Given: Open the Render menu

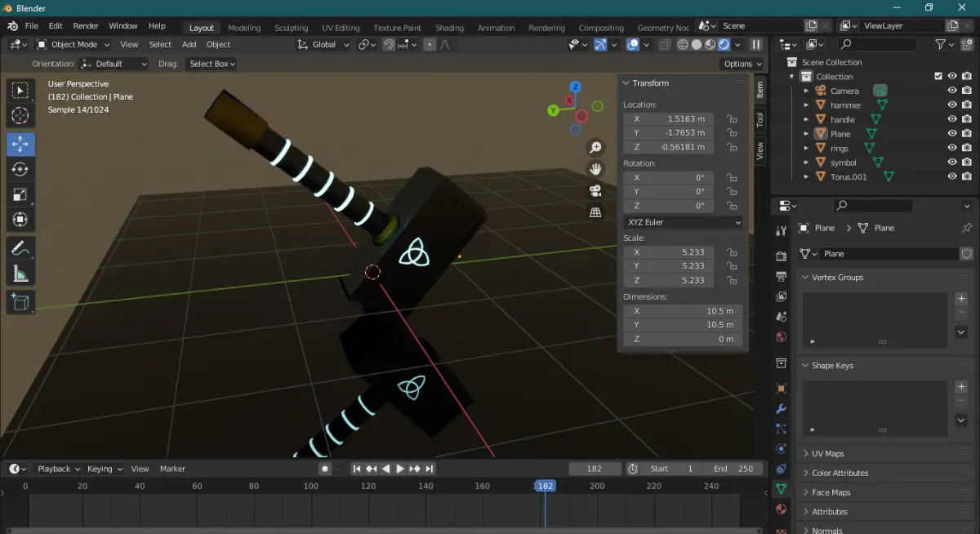Looking at the screenshot, I should pos(86,26).
